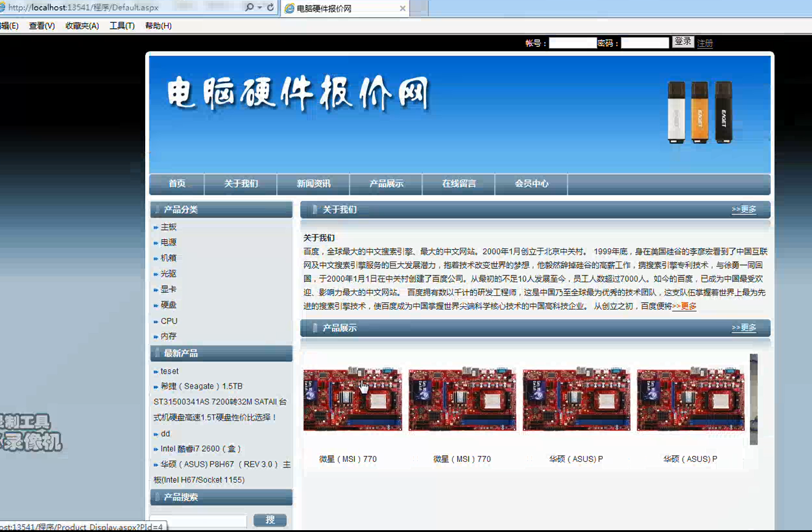Go to 首页 in navigation bar
This screenshot has height=532, width=812.
pos(177,184)
